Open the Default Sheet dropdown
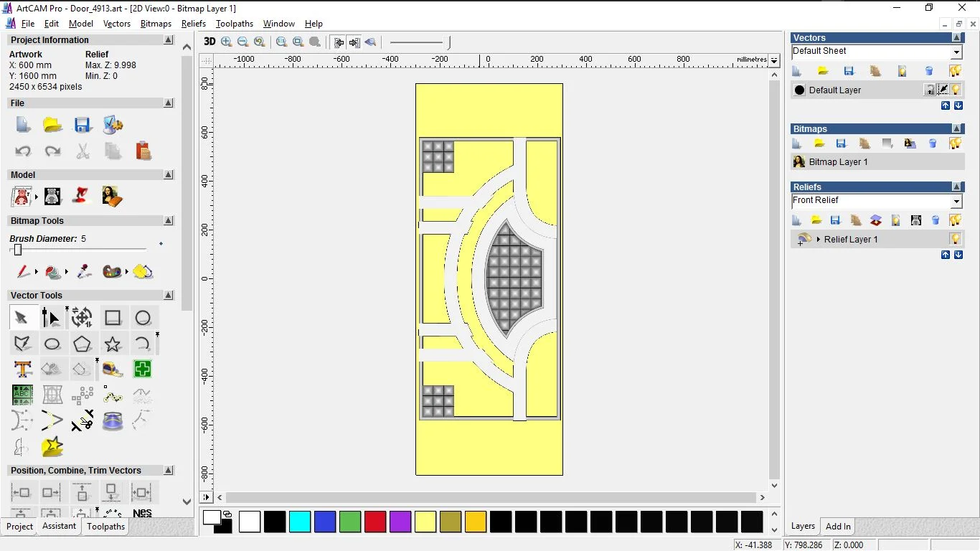 pyautogui.click(x=956, y=52)
